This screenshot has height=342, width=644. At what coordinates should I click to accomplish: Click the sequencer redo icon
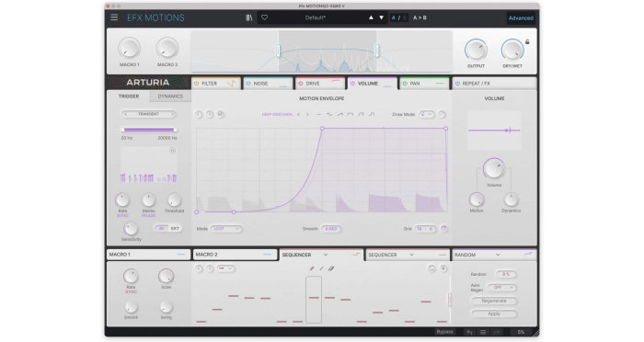[x=210, y=268]
